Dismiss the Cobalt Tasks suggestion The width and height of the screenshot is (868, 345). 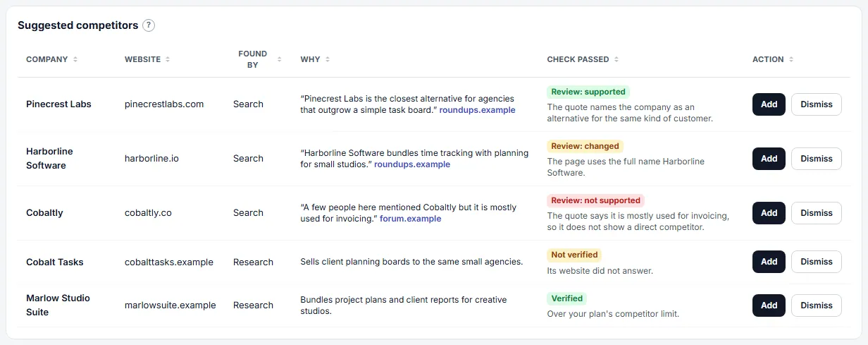pos(817,262)
